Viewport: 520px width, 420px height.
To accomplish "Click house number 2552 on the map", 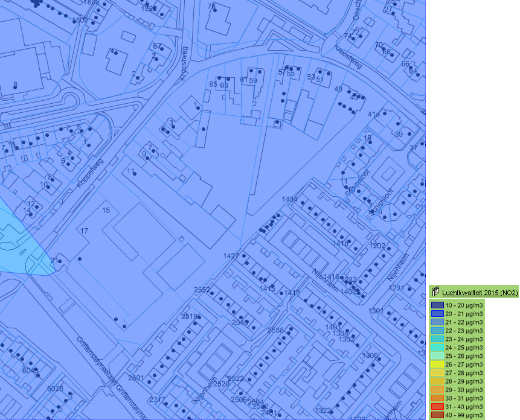I will [x=202, y=290].
